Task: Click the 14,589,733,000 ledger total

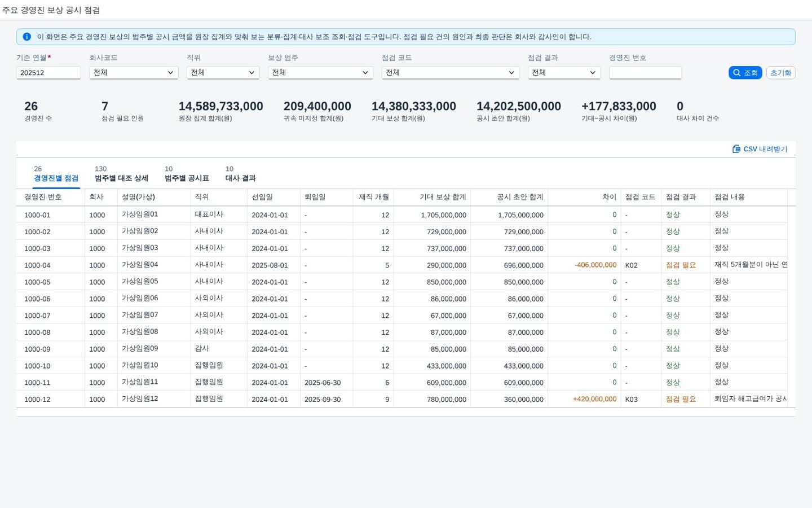Action: coord(220,106)
